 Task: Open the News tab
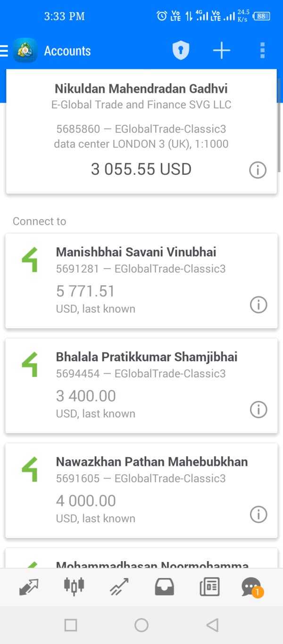[209, 587]
